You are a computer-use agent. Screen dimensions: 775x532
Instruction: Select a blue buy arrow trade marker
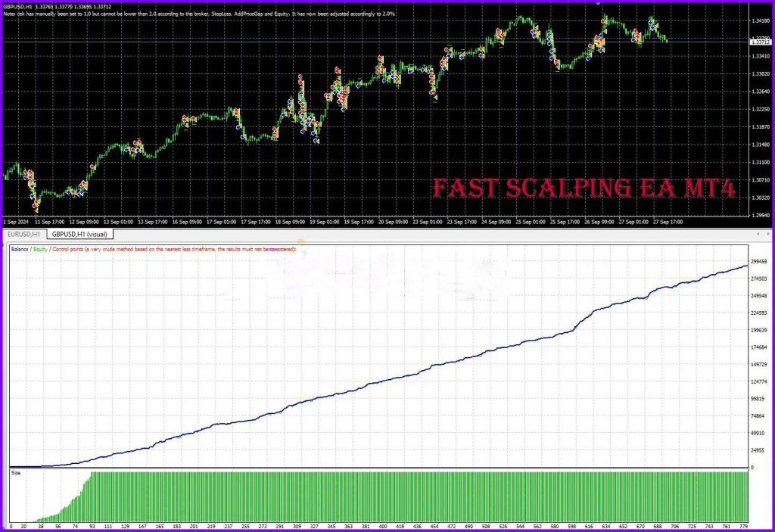pyautogui.click(x=650, y=23)
